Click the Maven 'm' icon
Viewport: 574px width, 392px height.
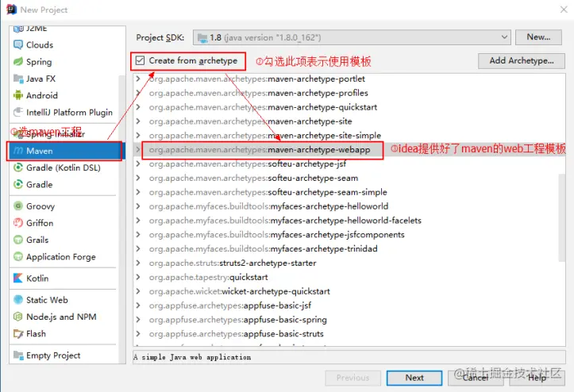(x=18, y=151)
